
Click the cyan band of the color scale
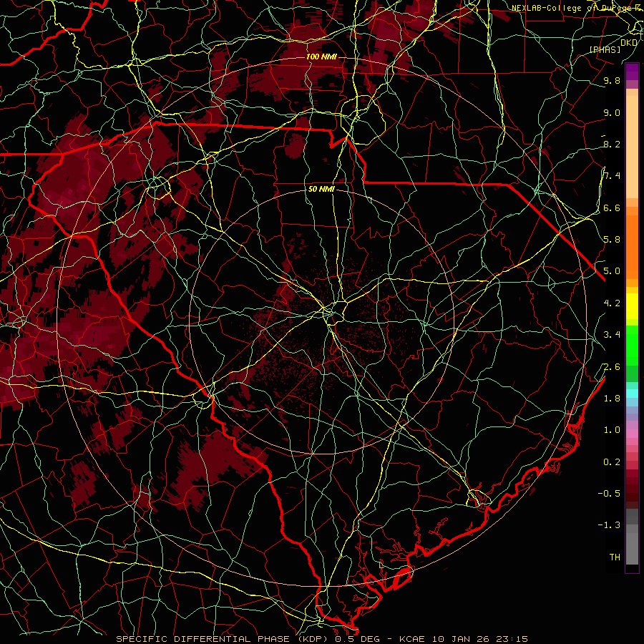tap(632, 393)
